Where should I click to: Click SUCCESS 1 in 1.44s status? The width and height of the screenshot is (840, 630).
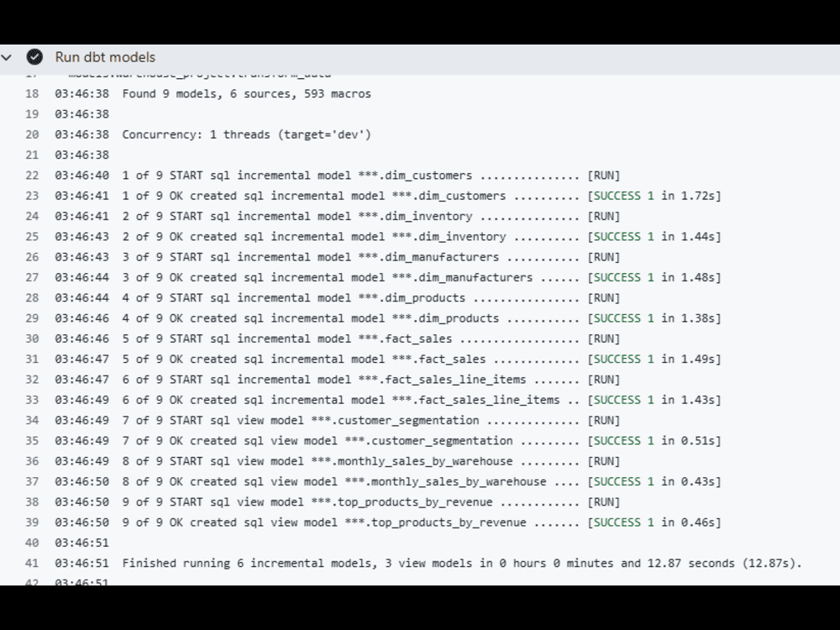click(654, 237)
